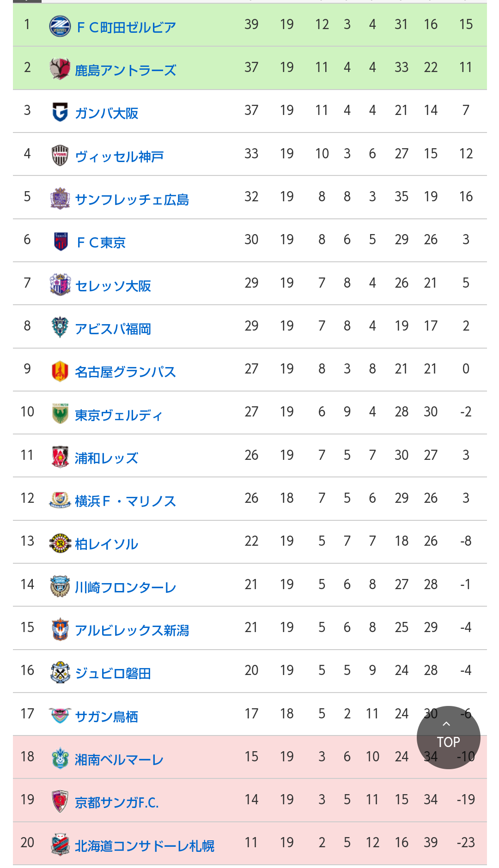Click the FC町田ゼルビア team crest icon
499x868 pixels.
[60, 26]
